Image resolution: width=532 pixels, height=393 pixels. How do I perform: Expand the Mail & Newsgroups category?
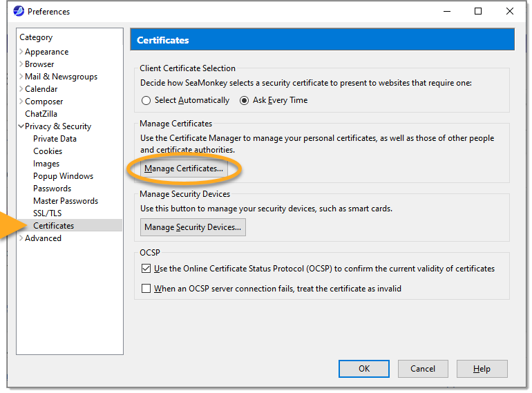(x=21, y=77)
